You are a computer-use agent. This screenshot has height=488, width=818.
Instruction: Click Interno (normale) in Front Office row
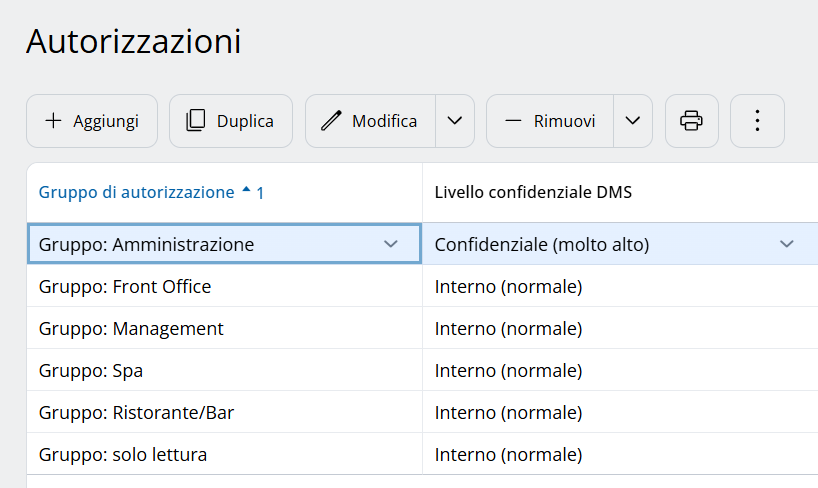(508, 287)
